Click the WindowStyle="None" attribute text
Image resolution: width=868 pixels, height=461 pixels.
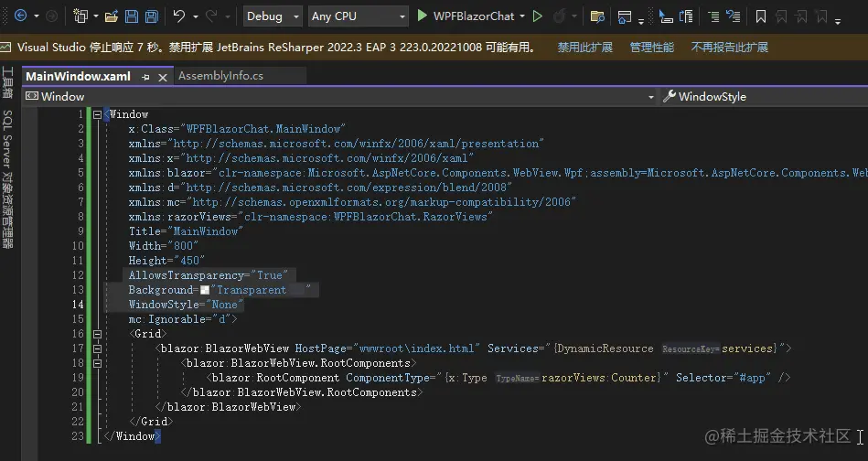186,305
